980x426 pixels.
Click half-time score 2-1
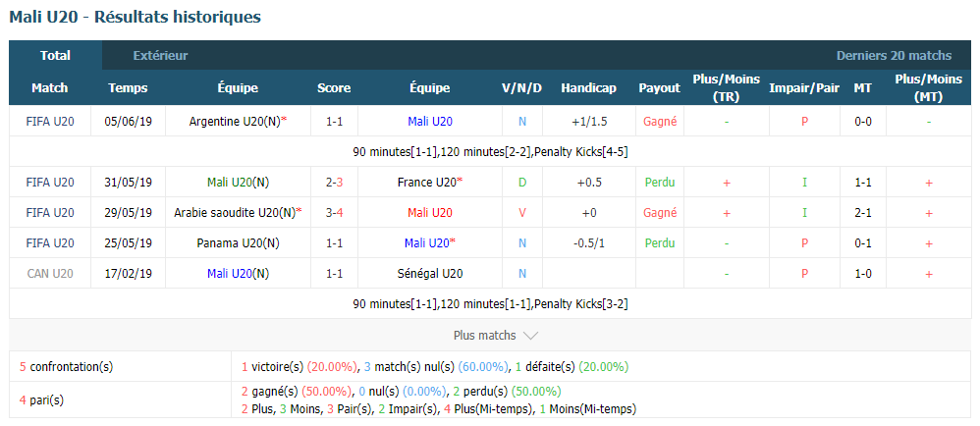(x=863, y=213)
